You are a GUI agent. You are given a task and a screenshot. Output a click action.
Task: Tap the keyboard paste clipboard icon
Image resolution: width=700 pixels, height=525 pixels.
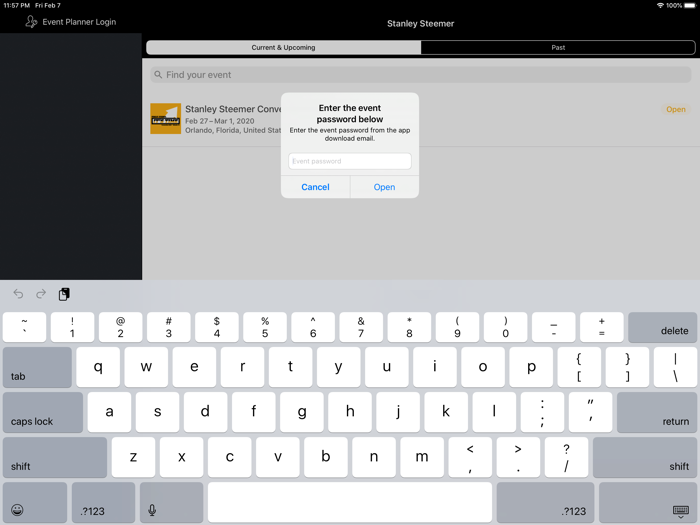[64, 294]
